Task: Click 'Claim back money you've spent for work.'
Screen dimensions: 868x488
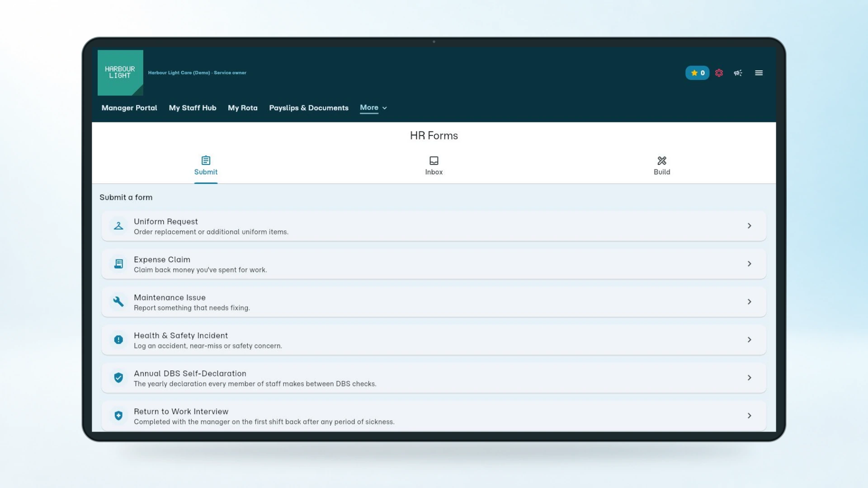Action: 200,270
